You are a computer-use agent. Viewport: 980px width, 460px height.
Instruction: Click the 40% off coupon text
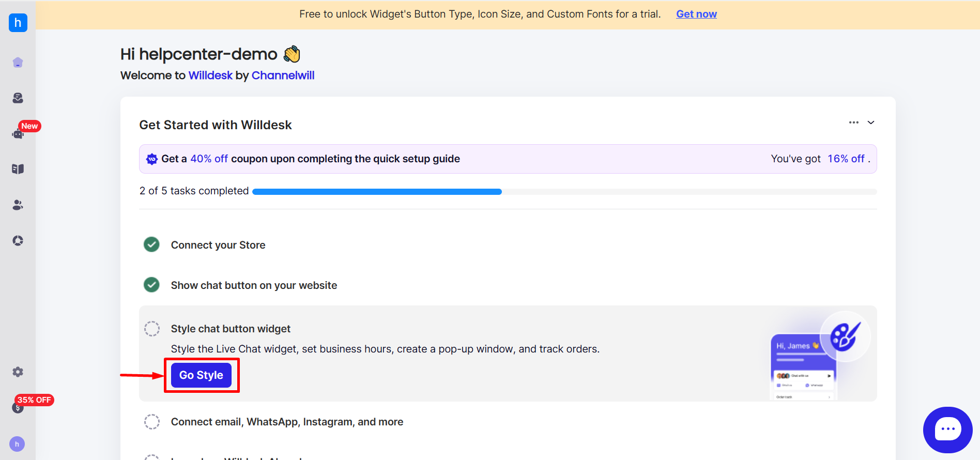tap(209, 159)
